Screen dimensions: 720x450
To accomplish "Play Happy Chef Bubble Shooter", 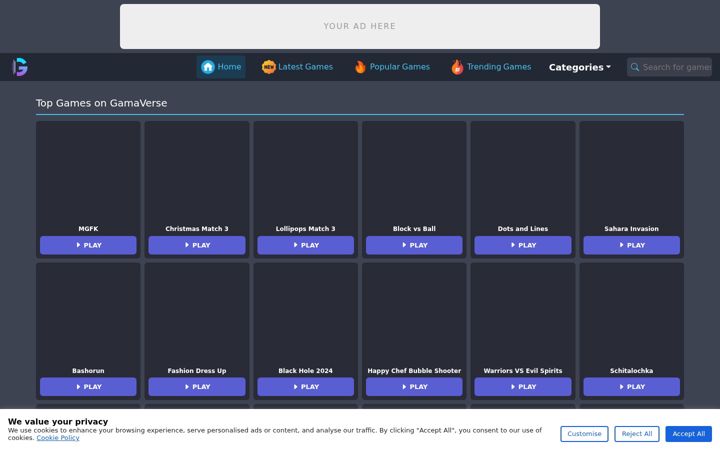I will (x=414, y=387).
